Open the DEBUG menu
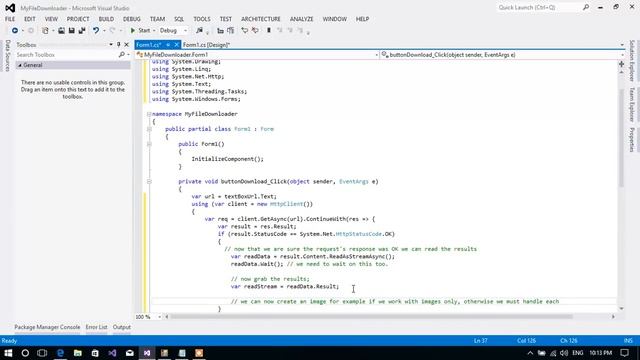The height and width of the screenshot is (360, 640). pyautogui.click(x=131, y=19)
